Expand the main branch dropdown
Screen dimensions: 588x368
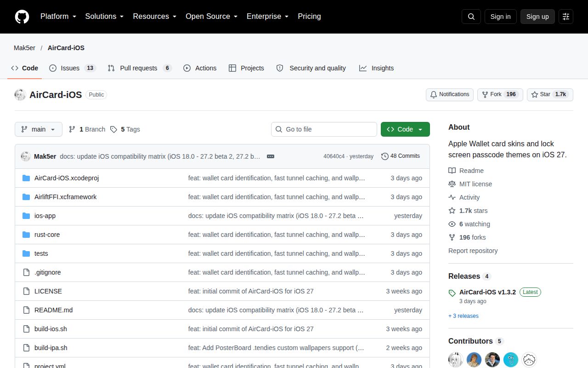click(x=39, y=129)
